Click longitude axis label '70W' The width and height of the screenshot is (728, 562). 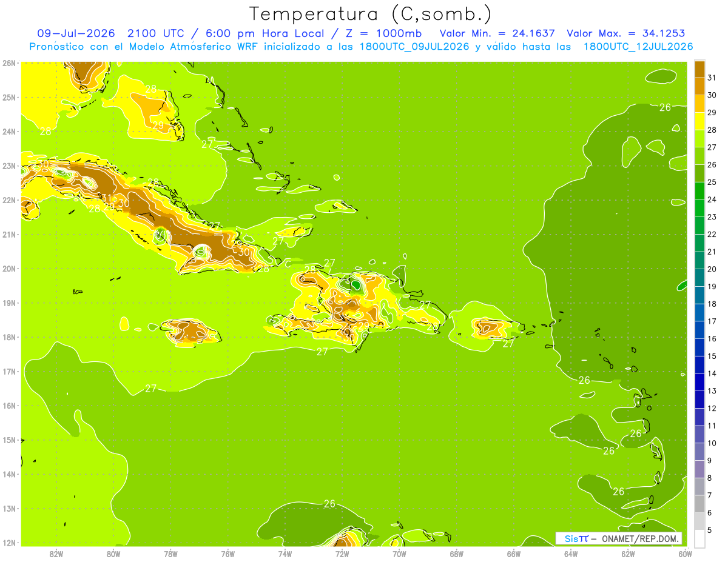coord(399,554)
